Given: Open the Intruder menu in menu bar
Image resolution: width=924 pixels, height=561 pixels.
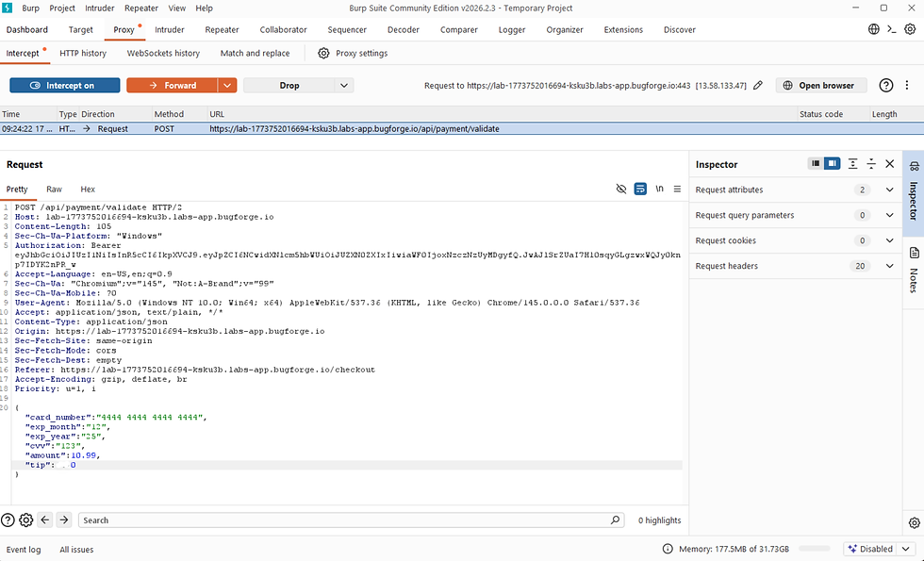Looking at the screenshot, I should click(x=100, y=8).
